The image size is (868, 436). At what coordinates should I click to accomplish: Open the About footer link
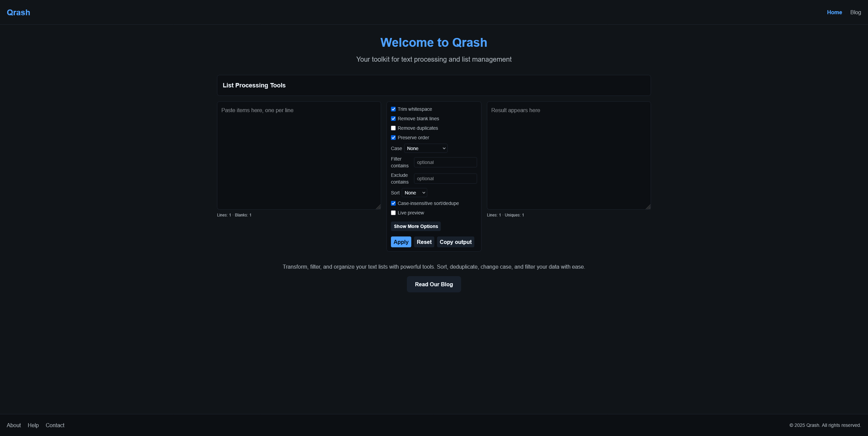[14, 425]
